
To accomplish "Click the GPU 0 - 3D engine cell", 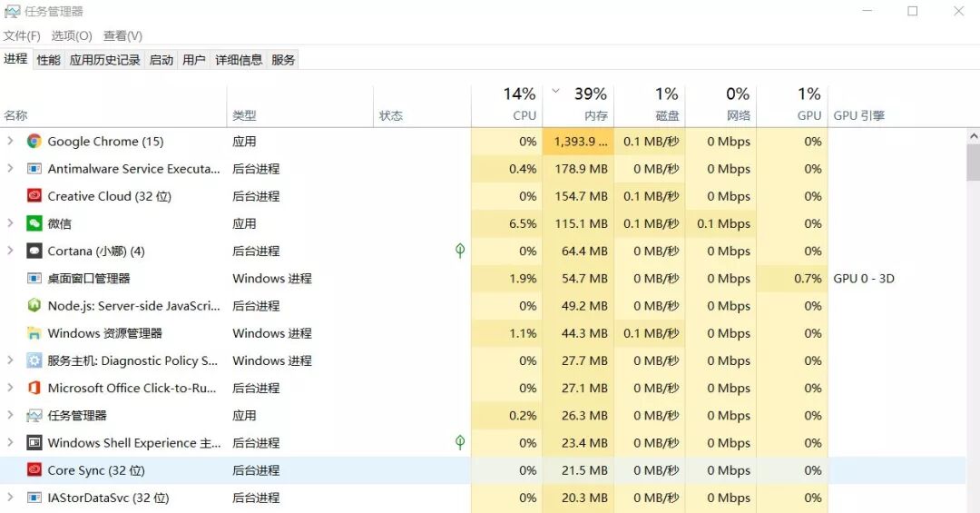I will pyautogui.click(x=864, y=279).
